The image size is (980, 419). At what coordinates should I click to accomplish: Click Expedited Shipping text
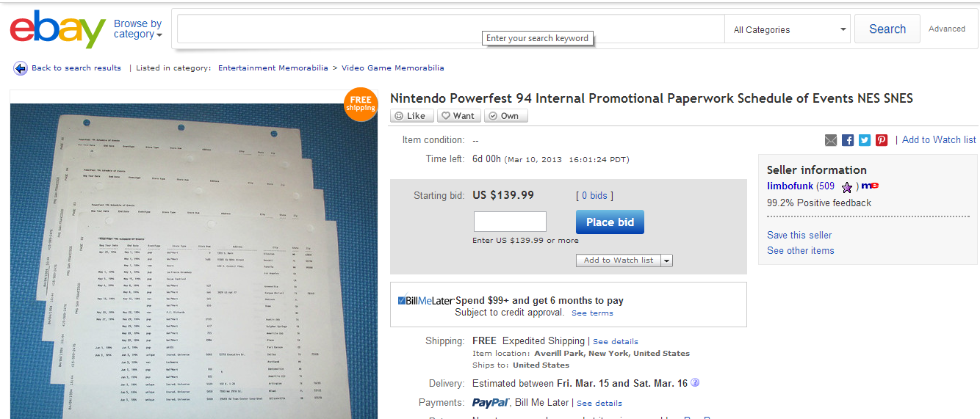[544, 341]
